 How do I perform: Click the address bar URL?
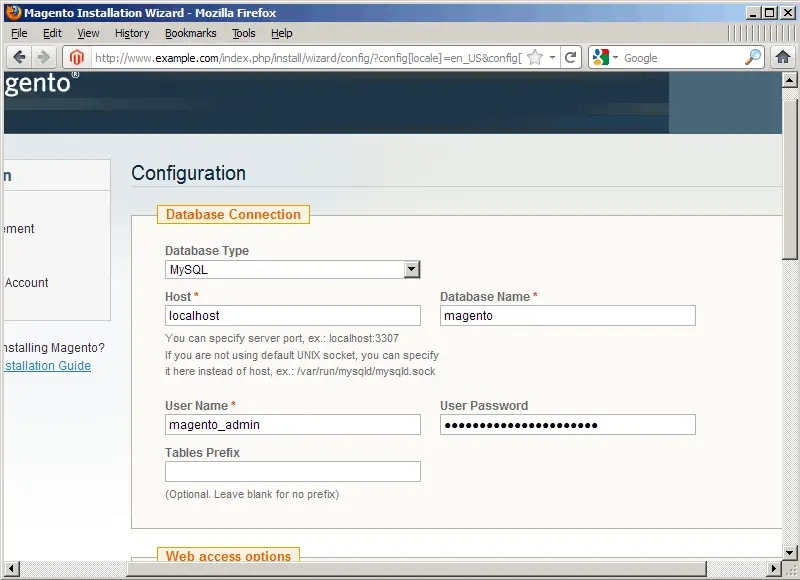click(308, 58)
